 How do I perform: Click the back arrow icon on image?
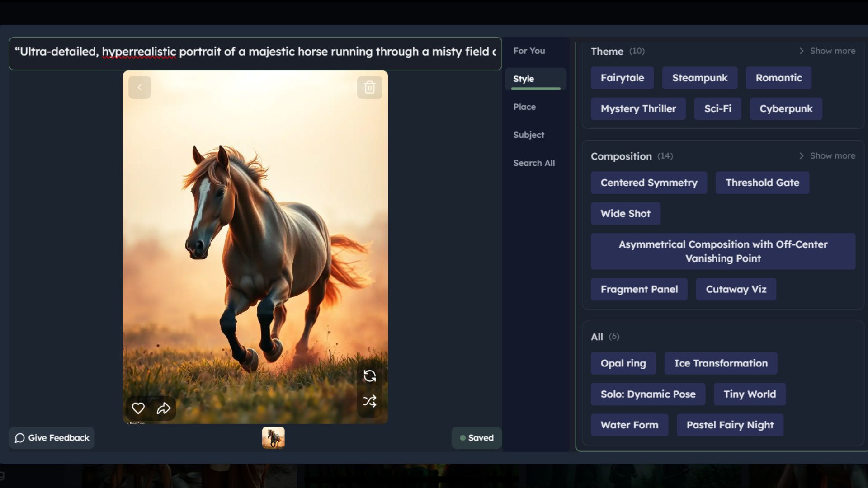click(x=139, y=88)
